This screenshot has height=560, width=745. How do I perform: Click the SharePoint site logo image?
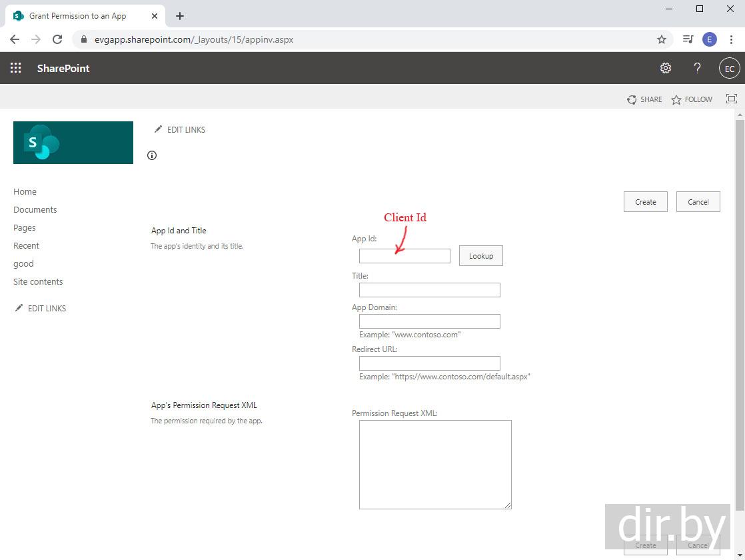73,143
